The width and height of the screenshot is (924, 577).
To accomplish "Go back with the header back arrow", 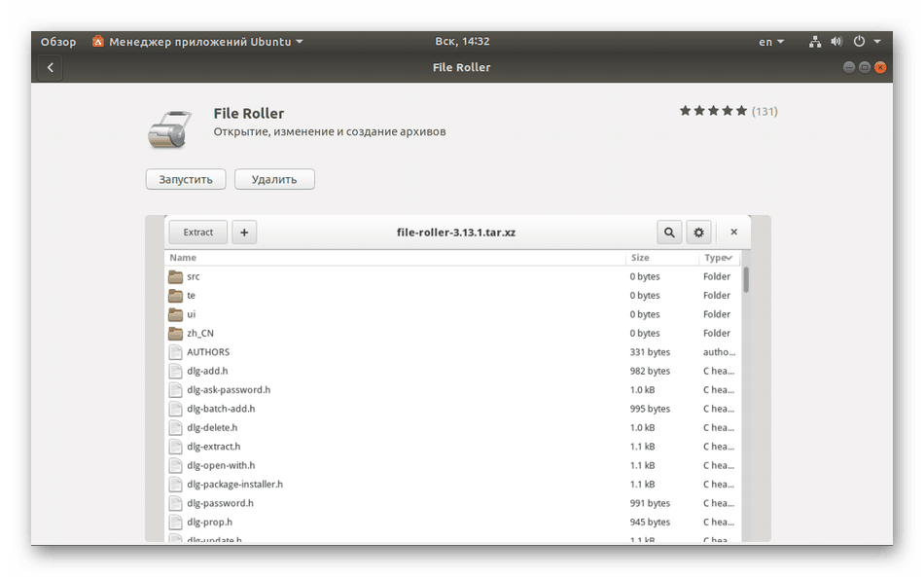I will pyautogui.click(x=50, y=68).
